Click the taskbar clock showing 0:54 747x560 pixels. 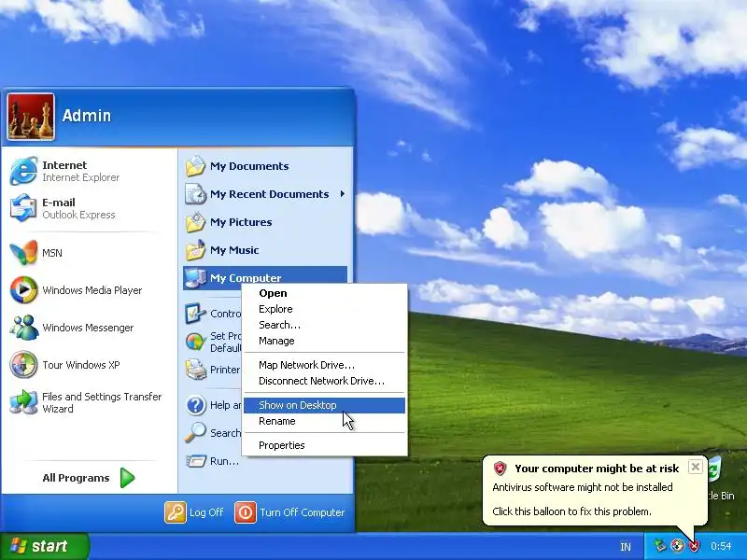[721, 546]
